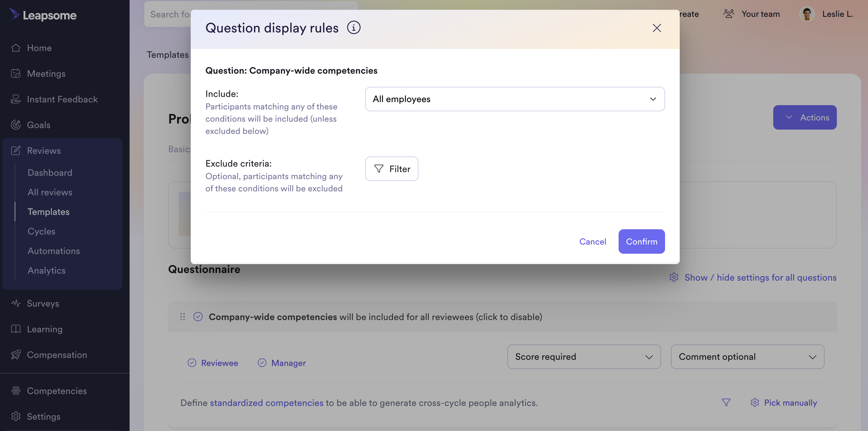Viewport: 868px width, 431px height.
Task: Open Dashboard under Reviews
Action: tap(50, 172)
